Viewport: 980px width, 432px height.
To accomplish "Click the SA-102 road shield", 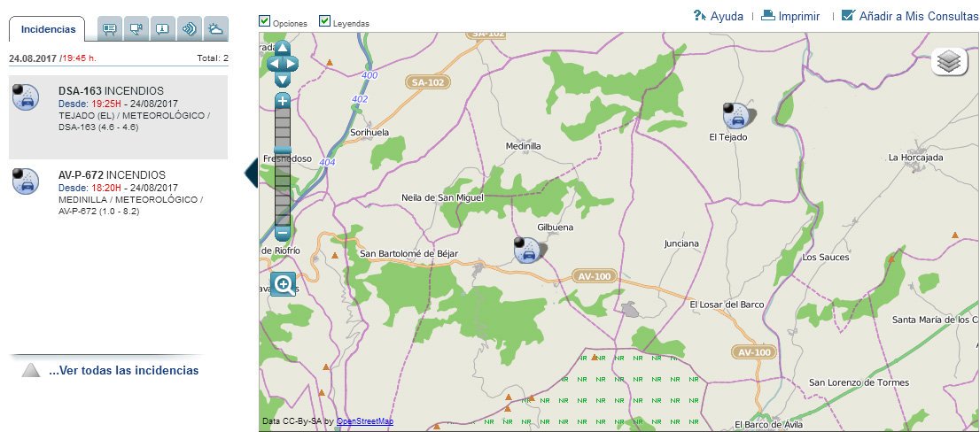I will coord(428,81).
